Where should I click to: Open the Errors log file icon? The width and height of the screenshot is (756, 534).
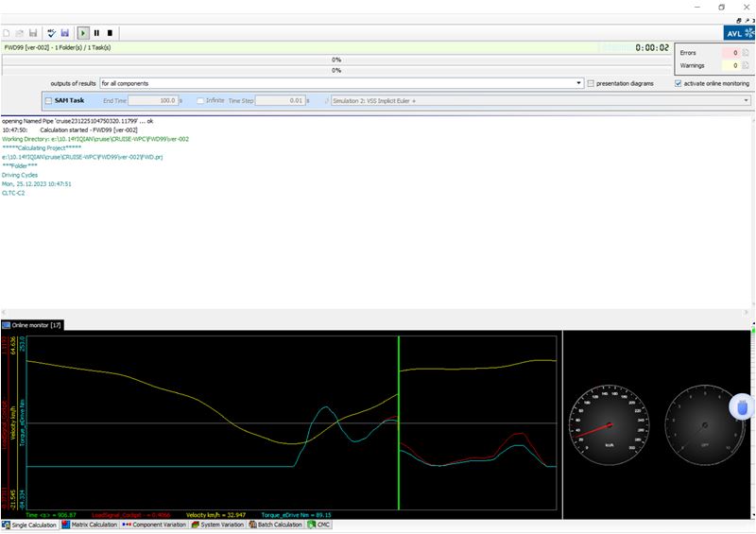click(x=746, y=53)
